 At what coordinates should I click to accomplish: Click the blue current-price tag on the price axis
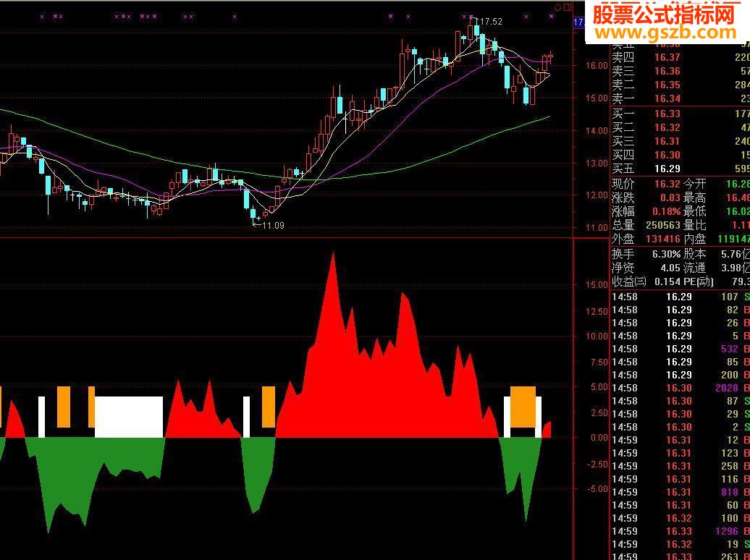point(579,22)
